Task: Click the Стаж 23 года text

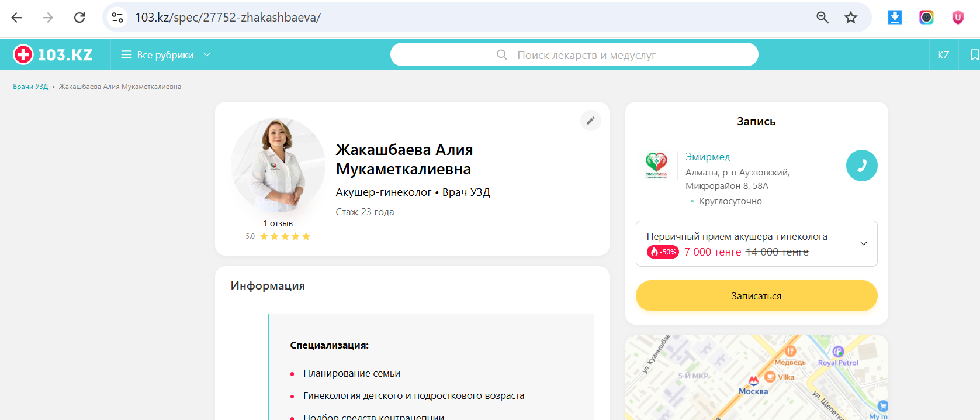Action: 365,212
